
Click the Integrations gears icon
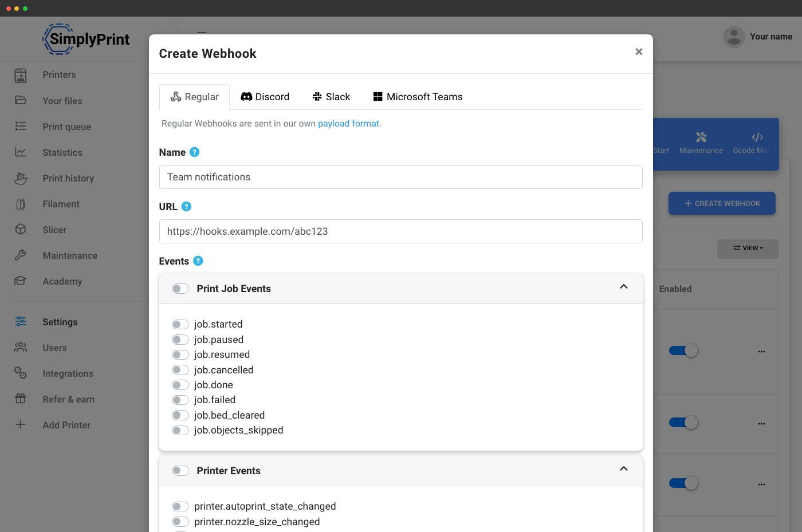[x=21, y=373]
